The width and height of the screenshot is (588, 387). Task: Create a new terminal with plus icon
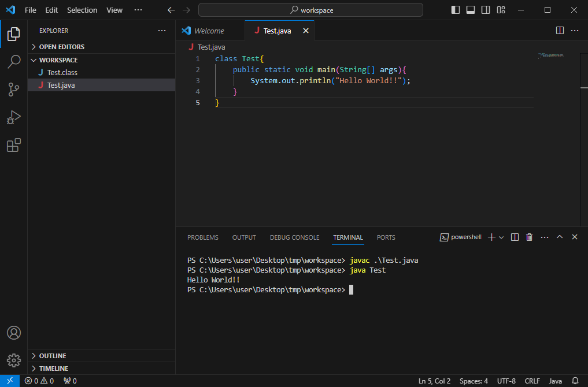pyautogui.click(x=491, y=237)
